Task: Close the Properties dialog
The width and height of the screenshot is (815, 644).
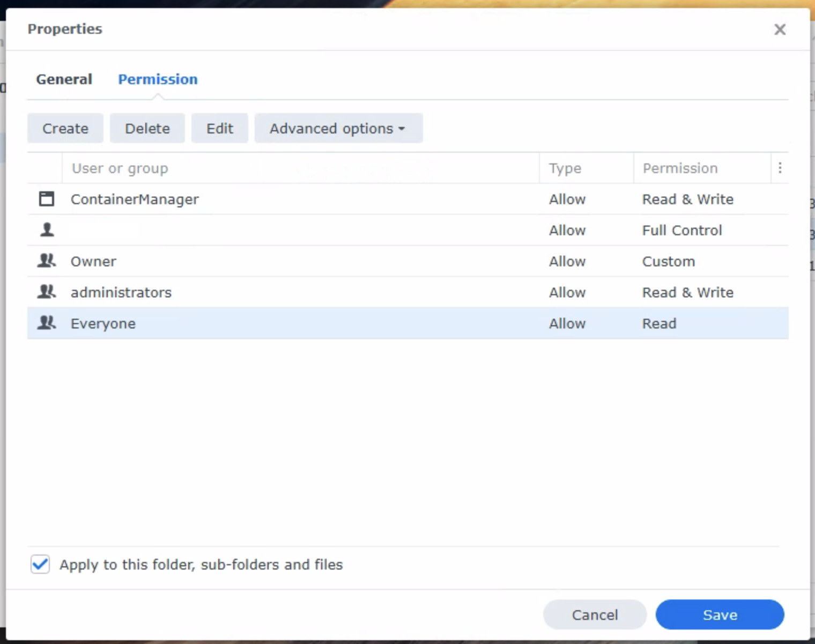Action: click(780, 29)
